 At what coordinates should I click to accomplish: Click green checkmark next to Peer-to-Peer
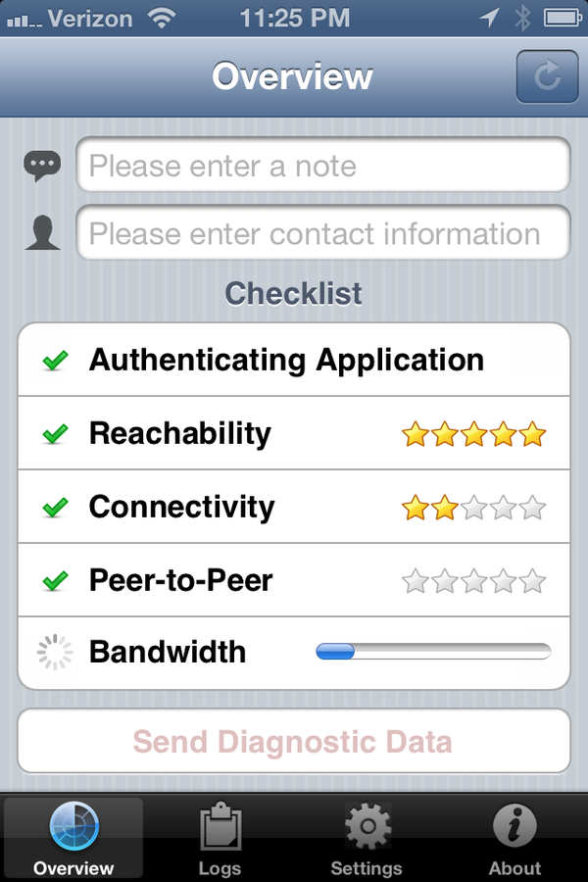pos(55,581)
